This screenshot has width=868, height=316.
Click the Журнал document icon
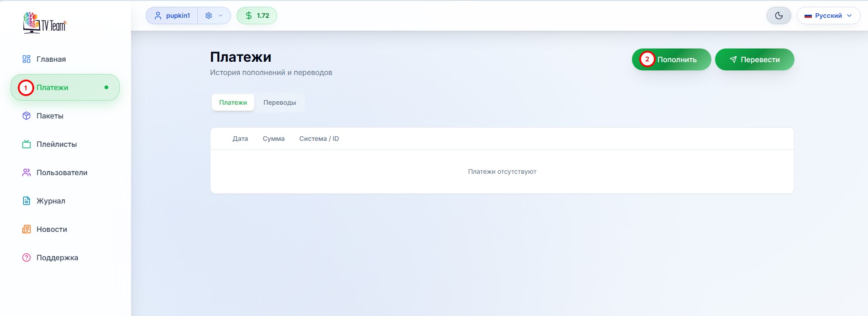[x=26, y=201]
